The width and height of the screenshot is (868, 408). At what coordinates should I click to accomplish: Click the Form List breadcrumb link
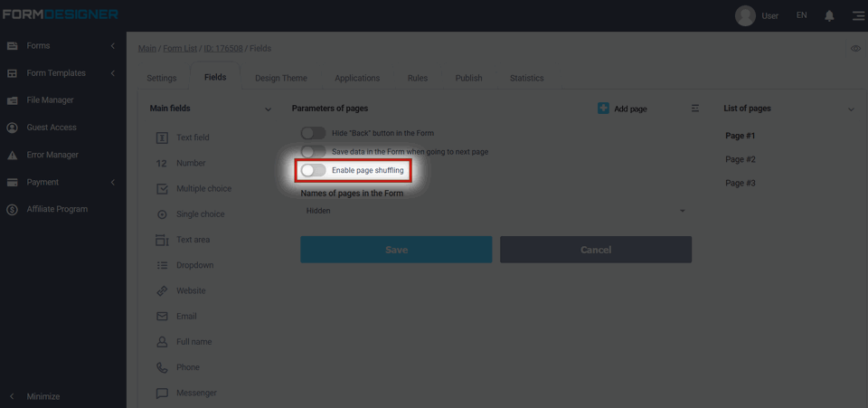(x=181, y=48)
